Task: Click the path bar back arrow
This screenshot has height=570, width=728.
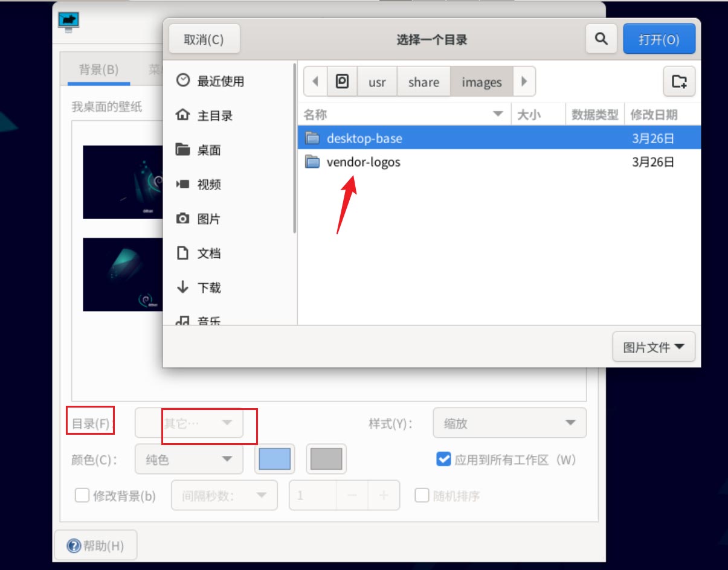Action: (315, 82)
